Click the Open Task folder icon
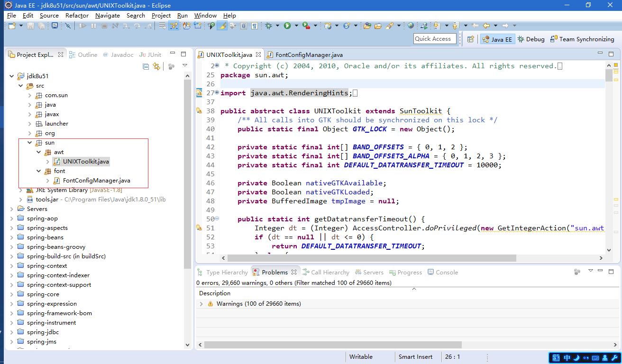The height and width of the screenshot is (364, 622). (x=378, y=26)
